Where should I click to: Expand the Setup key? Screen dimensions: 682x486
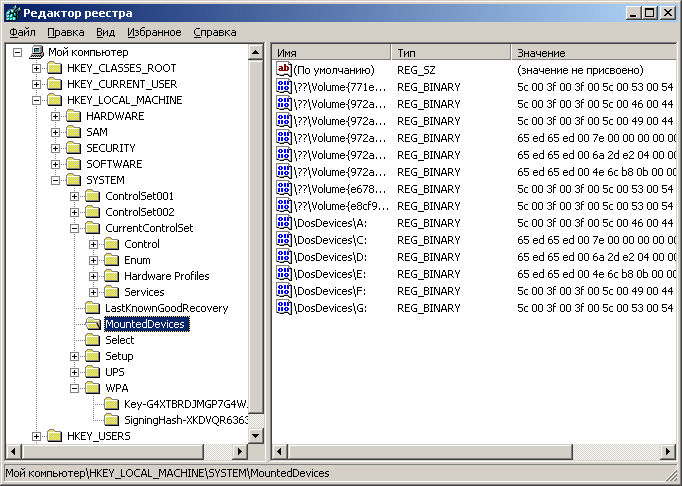tap(75, 356)
